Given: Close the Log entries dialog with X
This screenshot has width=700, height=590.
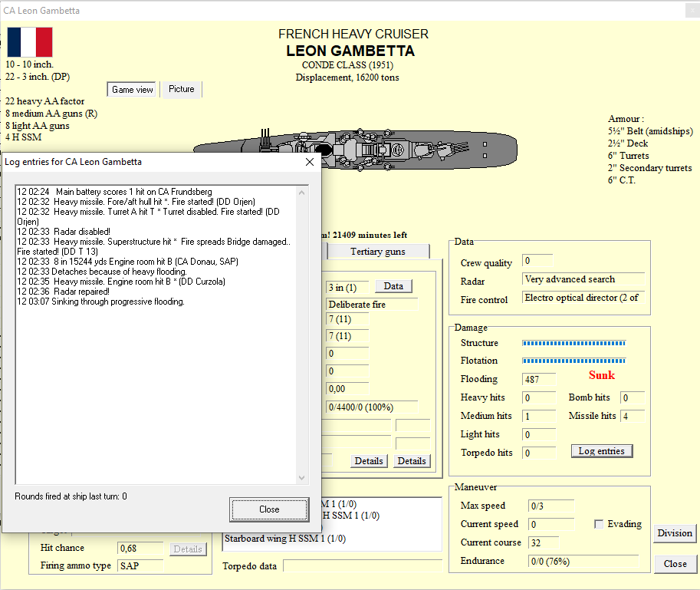Looking at the screenshot, I should (x=310, y=162).
